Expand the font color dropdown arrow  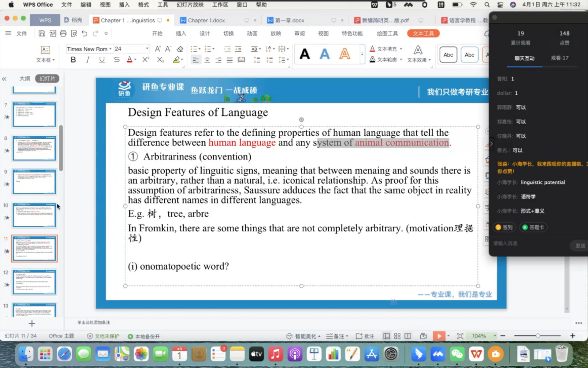pos(135,60)
